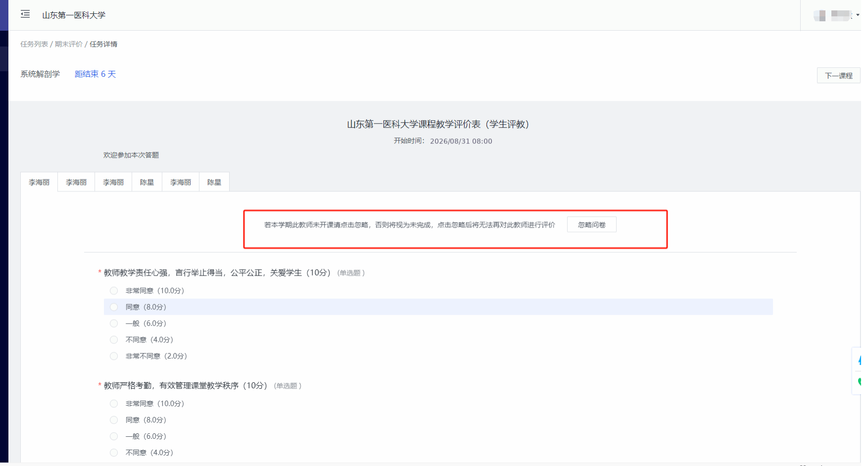Expand the user account dropdown arrow

(858, 15)
